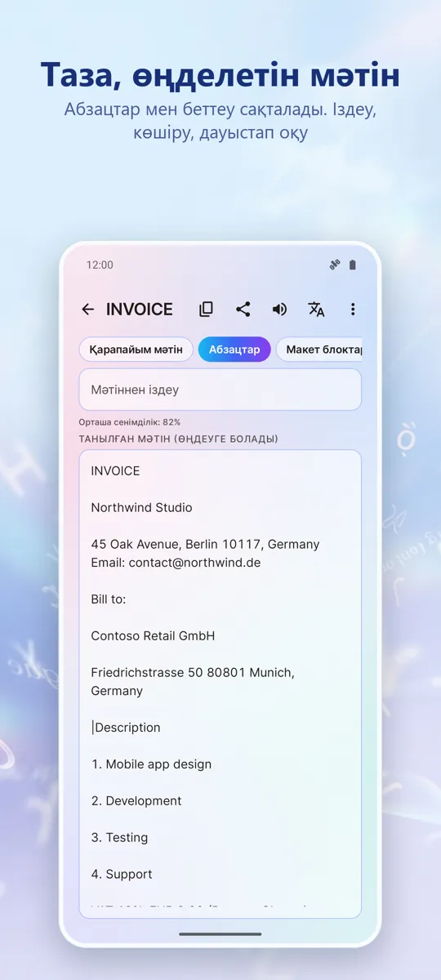
Task: Copy text using the copy icon
Action: tap(206, 309)
